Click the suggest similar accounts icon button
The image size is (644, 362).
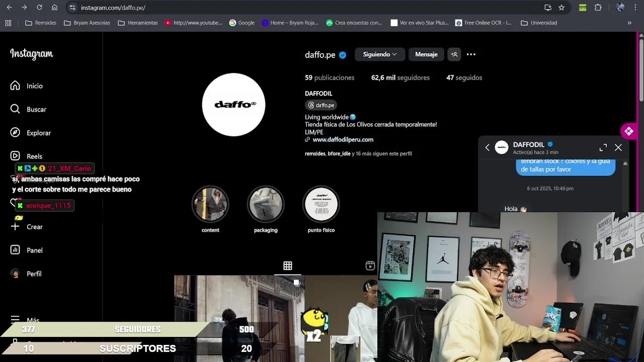pyautogui.click(x=454, y=54)
